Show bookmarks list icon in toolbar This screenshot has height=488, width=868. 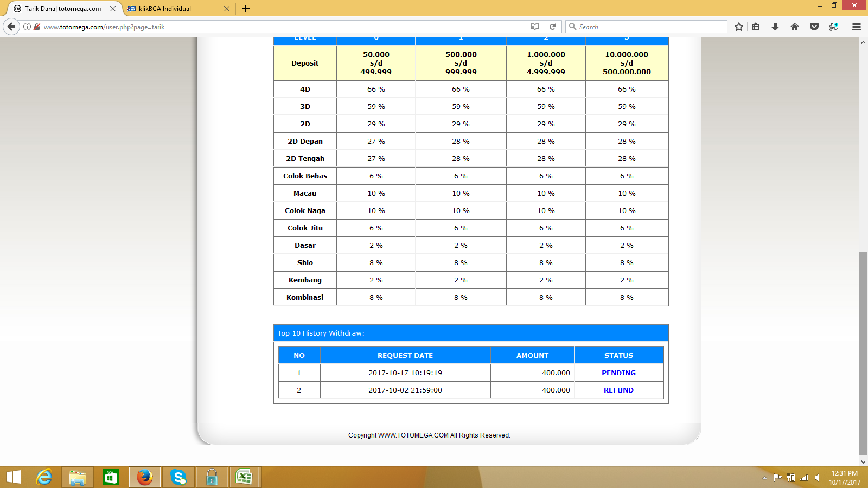756,27
